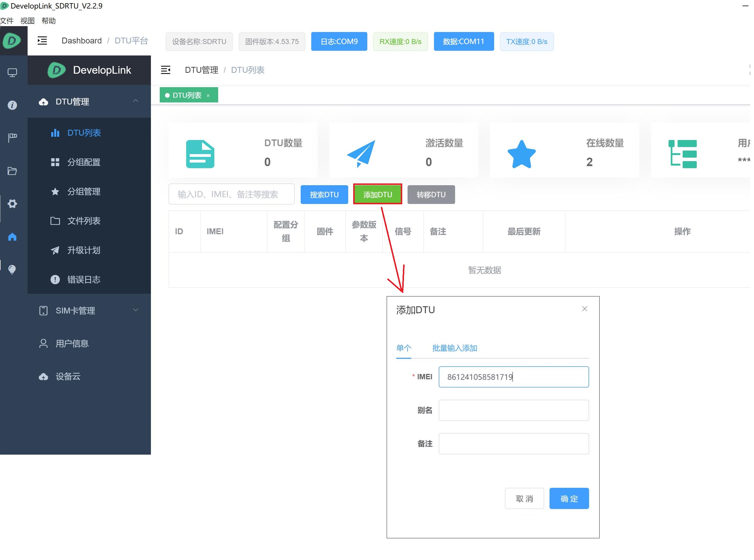The width and height of the screenshot is (754, 560).
Task: Click the DTU管理 breadcrumb
Action: click(x=201, y=70)
